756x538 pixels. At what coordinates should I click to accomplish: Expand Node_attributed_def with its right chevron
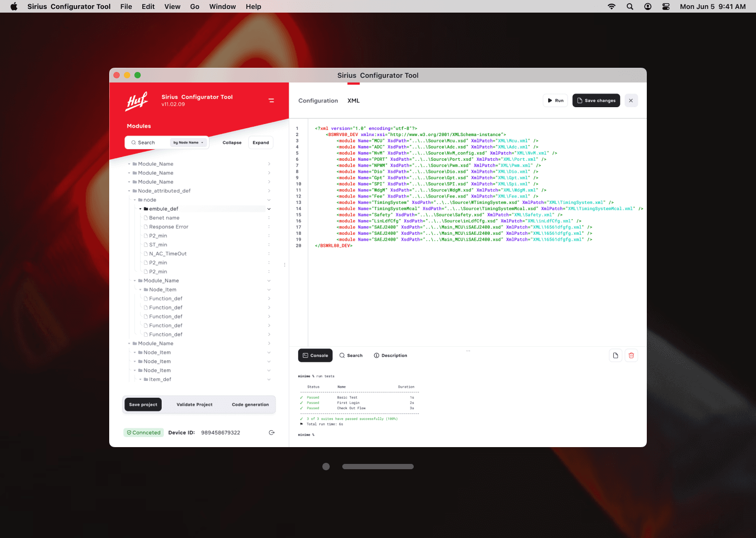point(269,191)
